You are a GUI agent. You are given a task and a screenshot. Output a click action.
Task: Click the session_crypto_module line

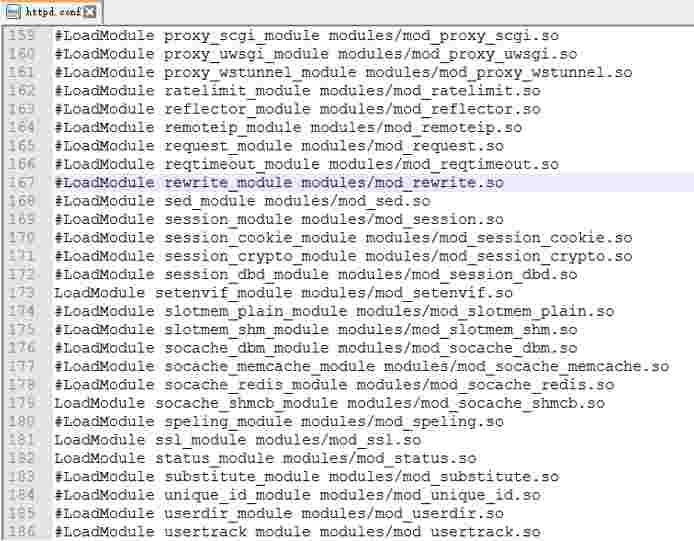tap(343, 256)
